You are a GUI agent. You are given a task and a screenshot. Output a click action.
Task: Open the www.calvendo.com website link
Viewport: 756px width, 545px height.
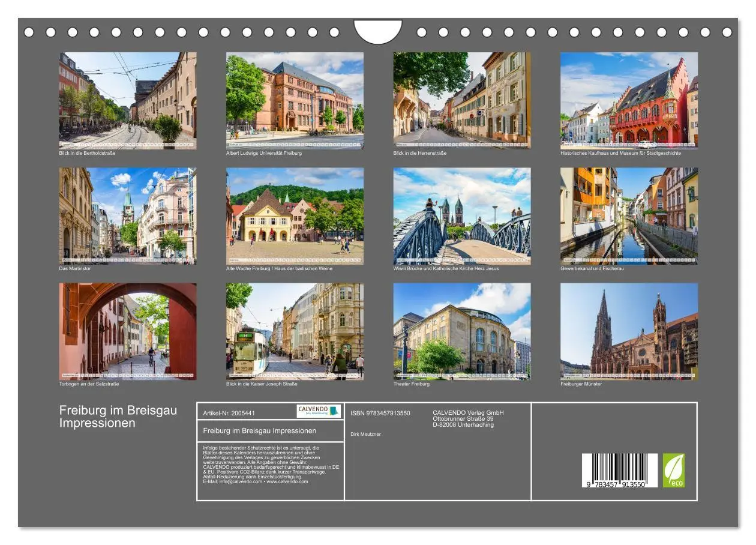click(x=286, y=482)
